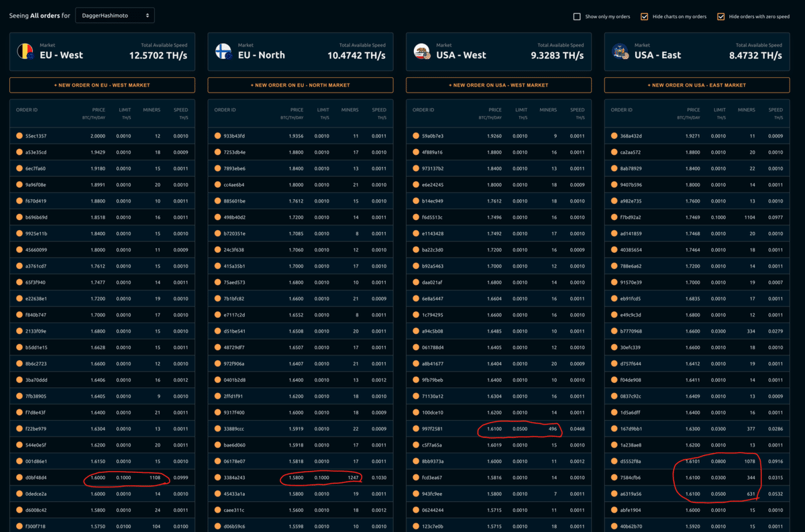Click the orange icon of order 55ec1357
The width and height of the screenshot is (805, 532).
pos(19,136)
